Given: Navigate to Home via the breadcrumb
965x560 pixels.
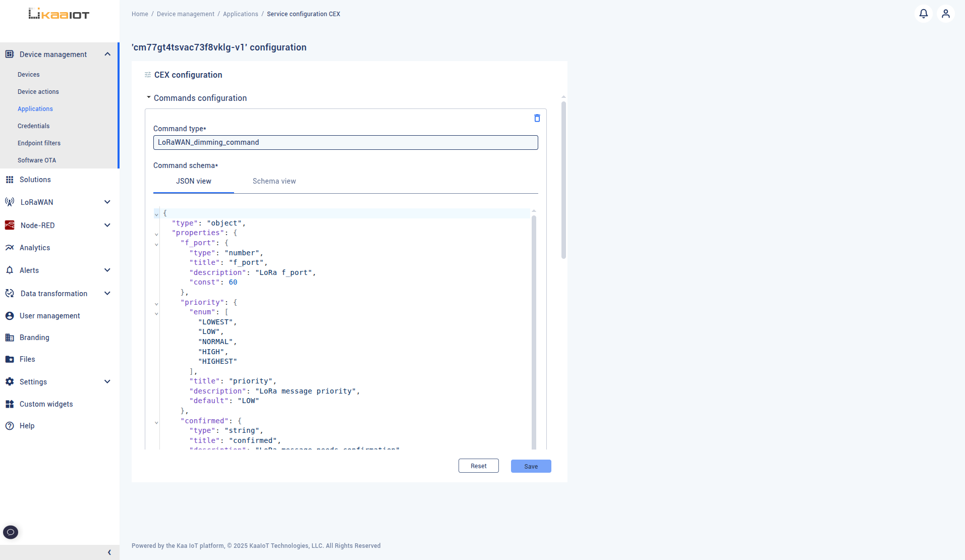Looking at the screenshot, I should [x=140, y=14].
